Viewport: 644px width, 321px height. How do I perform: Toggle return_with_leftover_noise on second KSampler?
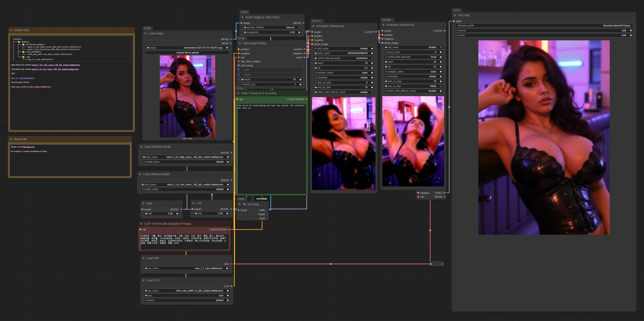pyautogui.click(x=413, y=91)
